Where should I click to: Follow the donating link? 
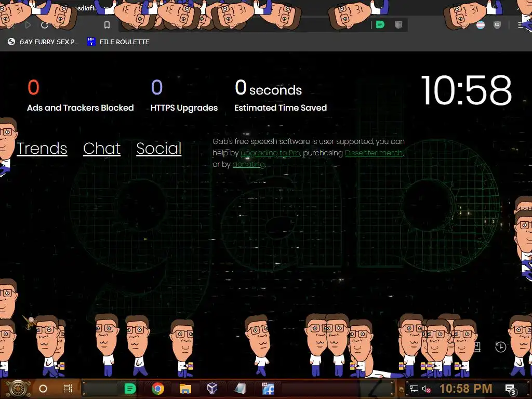249,165
